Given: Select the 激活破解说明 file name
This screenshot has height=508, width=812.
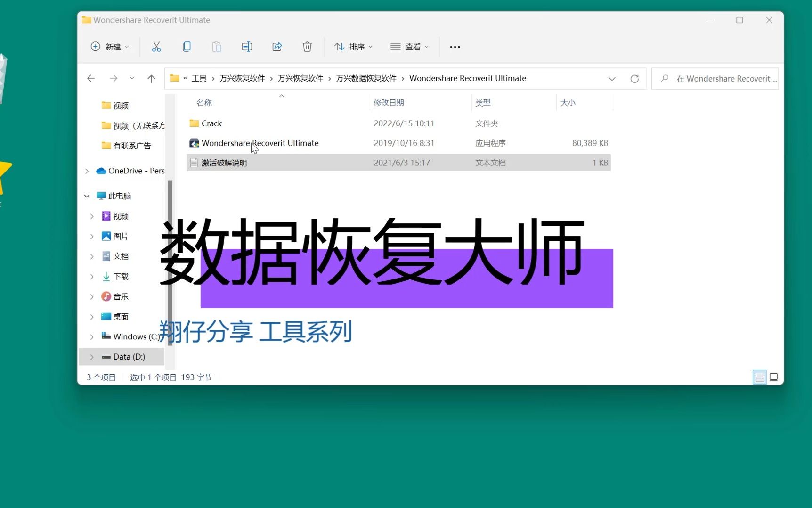Looking at the screenshot, I should [x=224, y=163].
